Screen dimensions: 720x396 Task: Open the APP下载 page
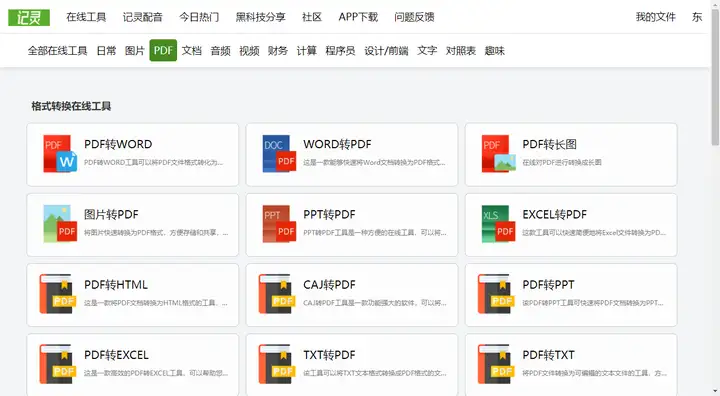[x=358, y=17]
